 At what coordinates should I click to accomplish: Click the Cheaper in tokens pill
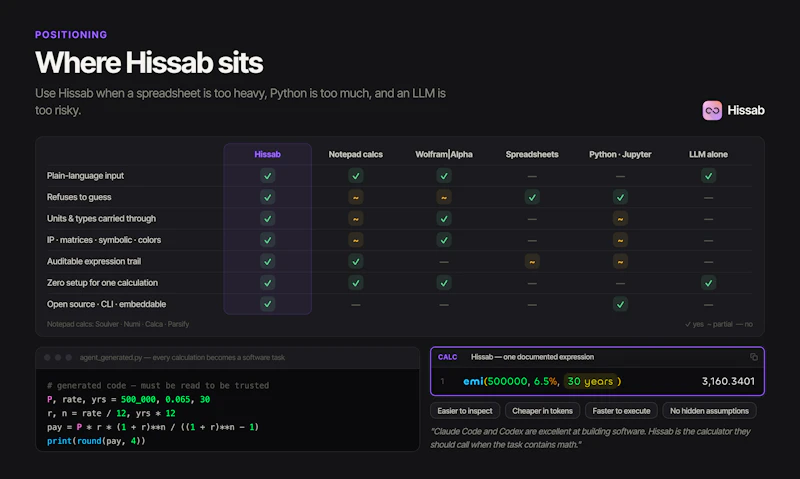[542, 411]
